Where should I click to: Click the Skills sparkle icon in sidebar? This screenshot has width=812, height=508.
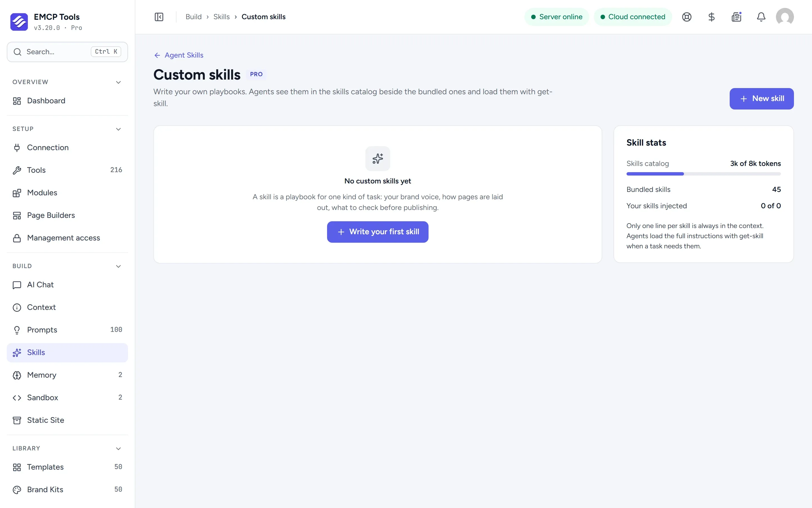click(17, 352)
